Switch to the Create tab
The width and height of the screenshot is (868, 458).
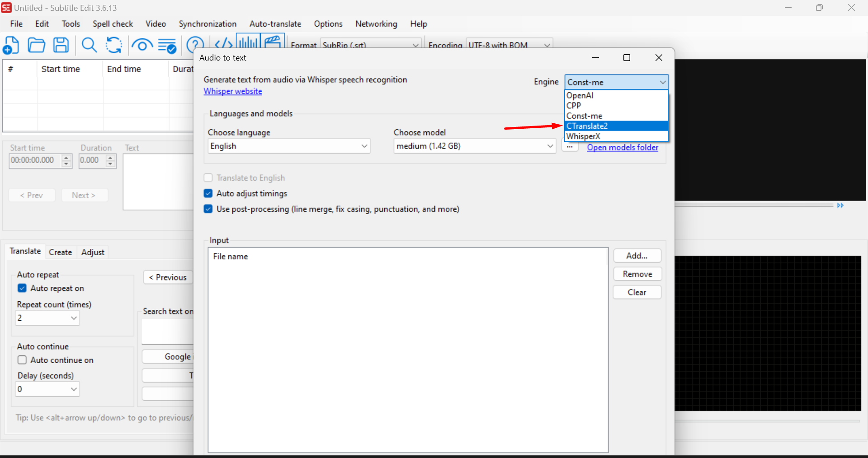point(61,252)
